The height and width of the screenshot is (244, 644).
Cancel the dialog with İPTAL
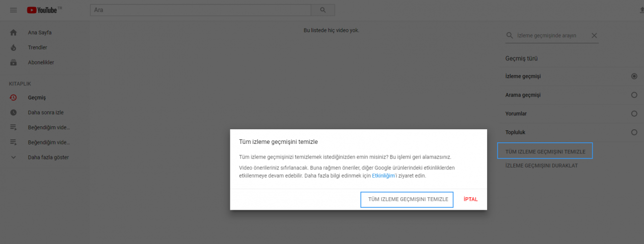pos(470,199)
